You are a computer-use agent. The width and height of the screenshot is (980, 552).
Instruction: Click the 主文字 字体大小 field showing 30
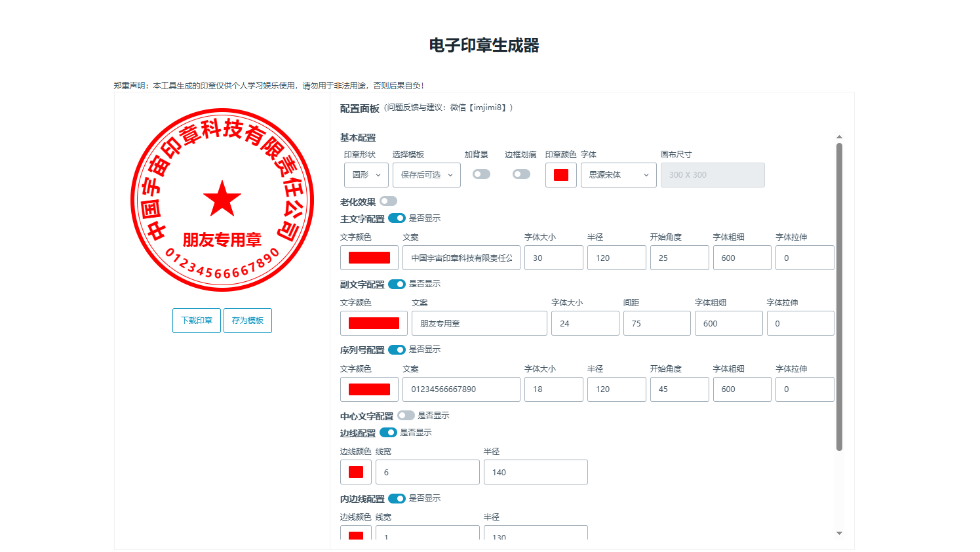(554, 258)
